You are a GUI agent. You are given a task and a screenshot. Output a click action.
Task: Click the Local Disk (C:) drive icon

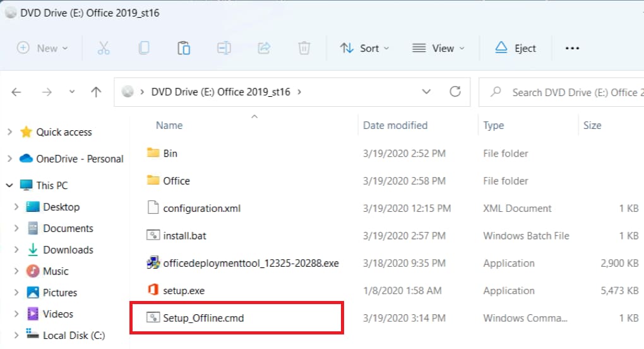point(33,333)
